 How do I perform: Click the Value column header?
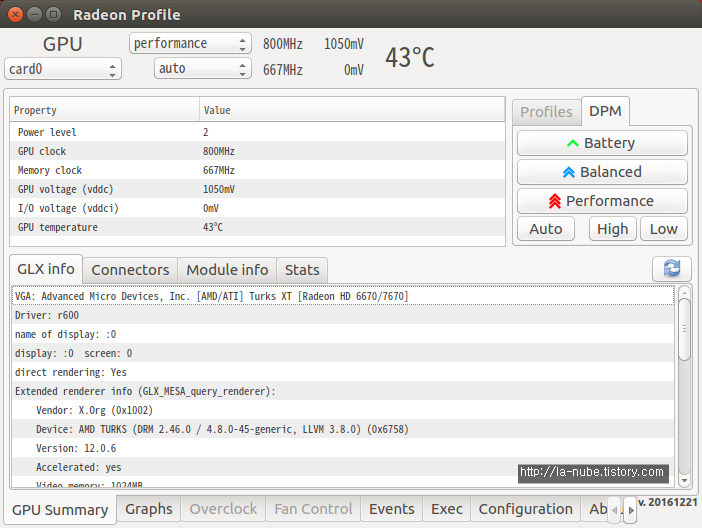[352, 110]
